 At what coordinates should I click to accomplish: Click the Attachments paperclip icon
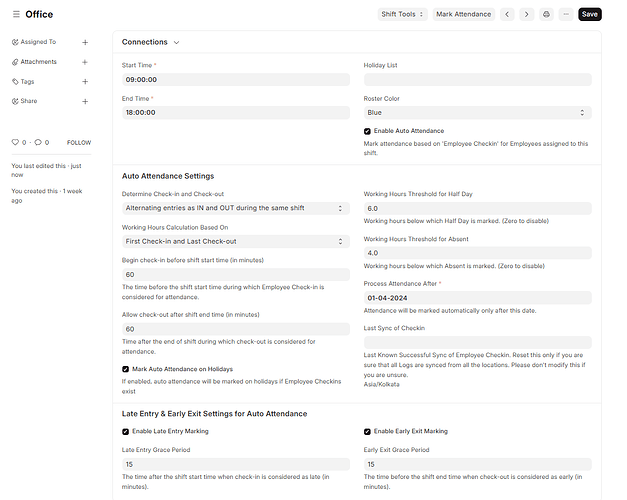pyautogui.click(x=15, y=62)
